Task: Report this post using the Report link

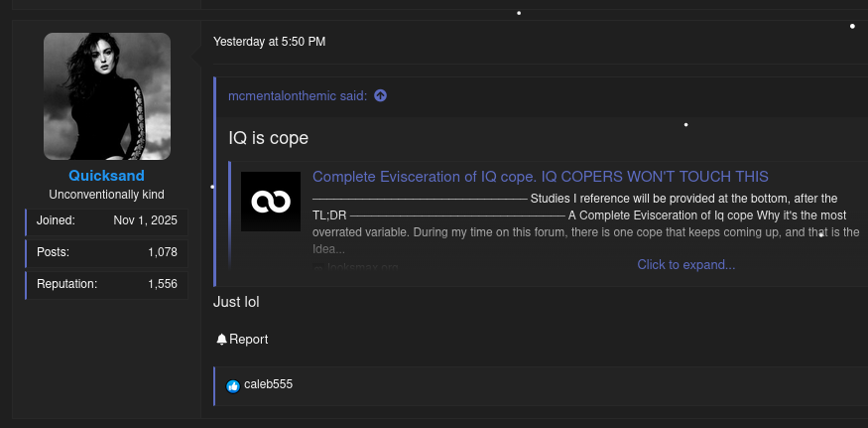Action: (248, 340)
